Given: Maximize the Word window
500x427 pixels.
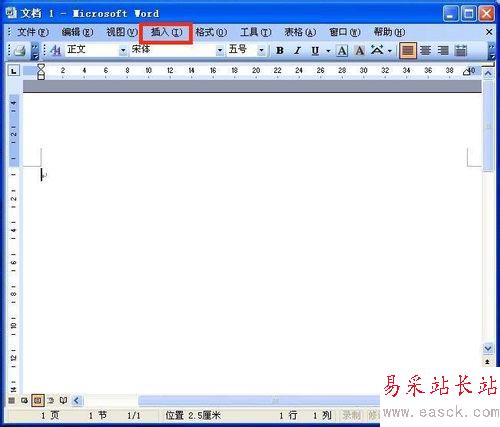Looking at the screenshot, I should click(x=469, y=14).
